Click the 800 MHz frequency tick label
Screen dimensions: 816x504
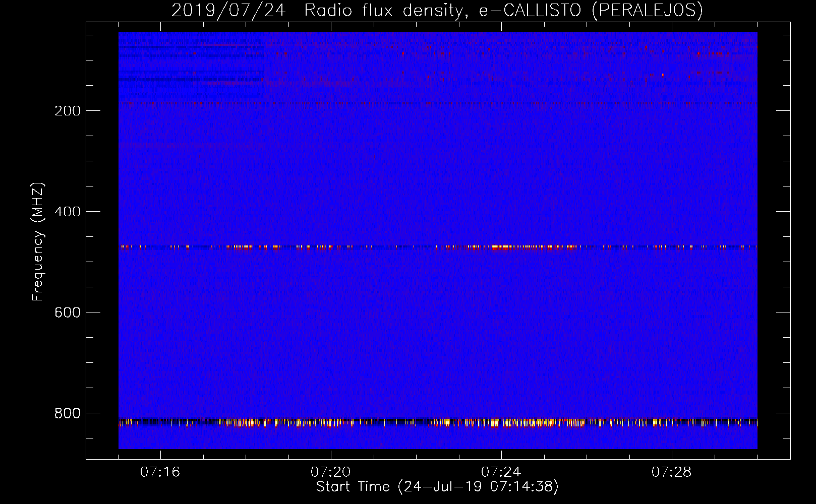(68, 413)
